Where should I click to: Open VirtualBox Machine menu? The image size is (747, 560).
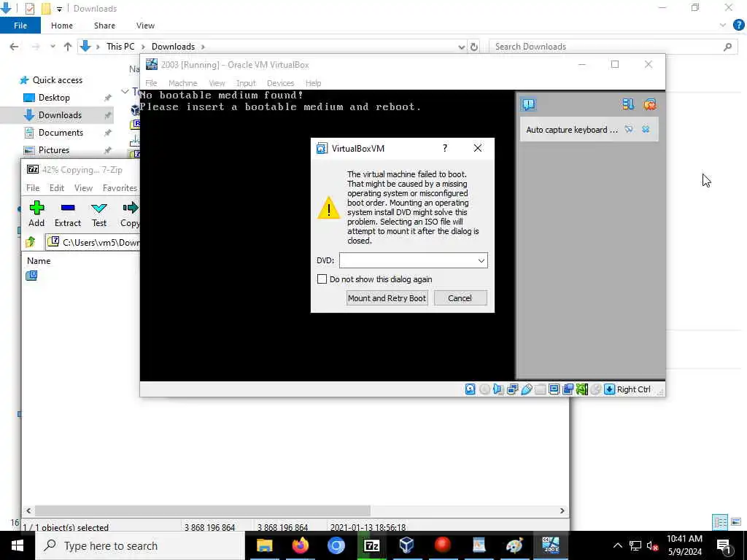pos(182,83)
